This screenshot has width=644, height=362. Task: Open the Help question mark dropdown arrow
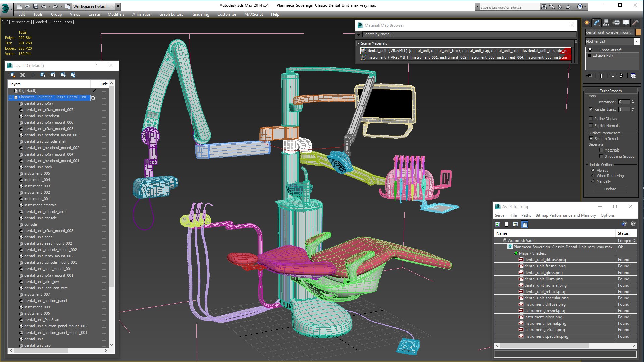[x=585, y=7]
